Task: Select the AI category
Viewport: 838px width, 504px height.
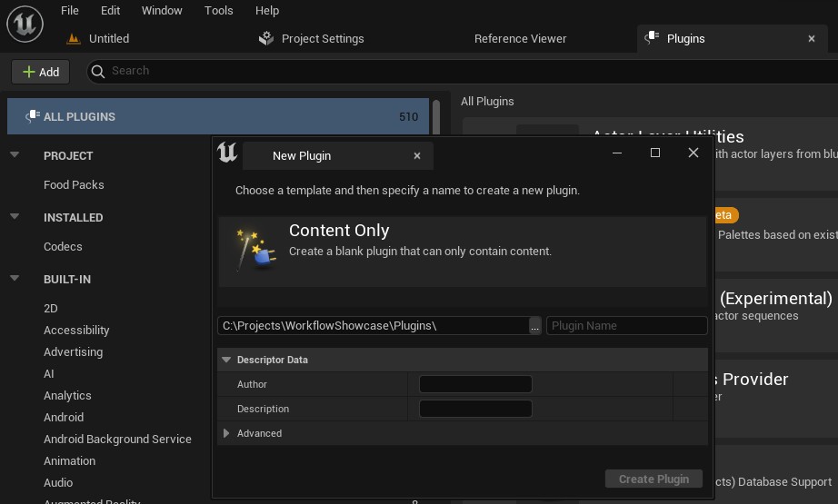Action: (x=49, y=374)
